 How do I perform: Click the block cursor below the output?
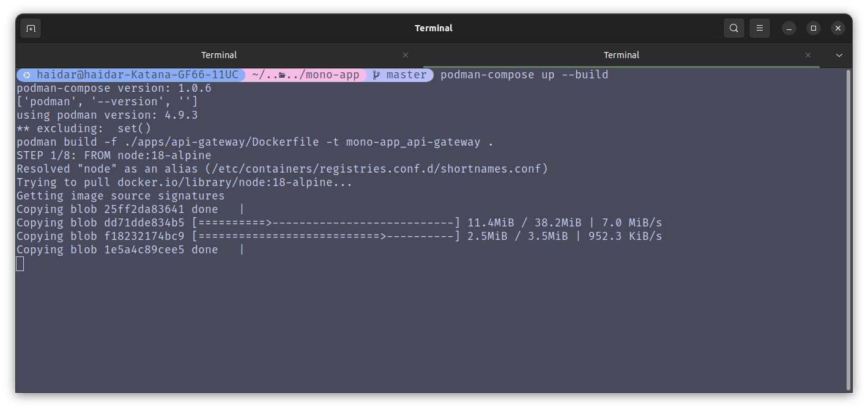tap(20, 264)
